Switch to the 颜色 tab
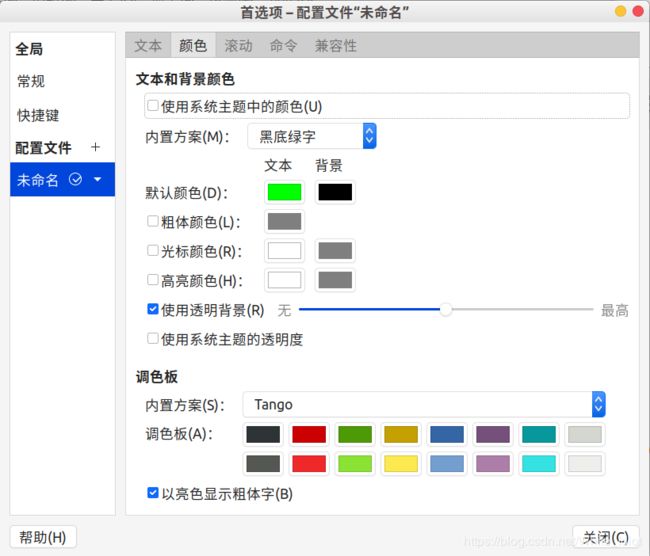Image resolution: width=650 pixels, height=556 pixels. 193,45
